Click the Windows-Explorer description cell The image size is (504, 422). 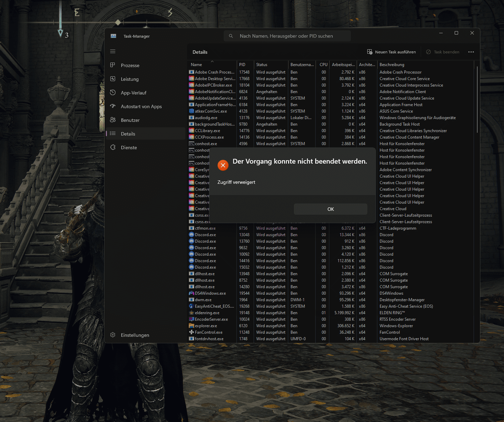tap(396, 326)
